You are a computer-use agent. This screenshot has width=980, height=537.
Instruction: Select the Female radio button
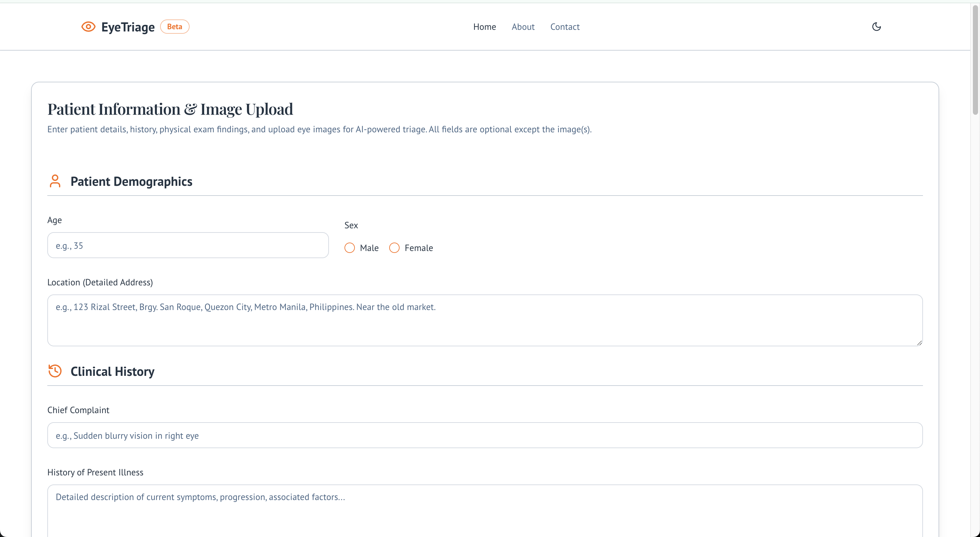(394, 248)
